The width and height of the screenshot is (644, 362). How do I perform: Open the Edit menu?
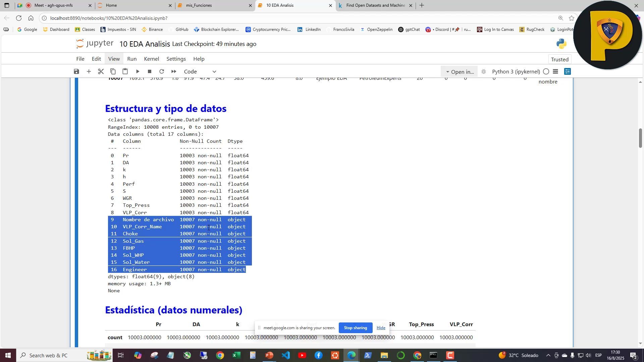(97, 59)
